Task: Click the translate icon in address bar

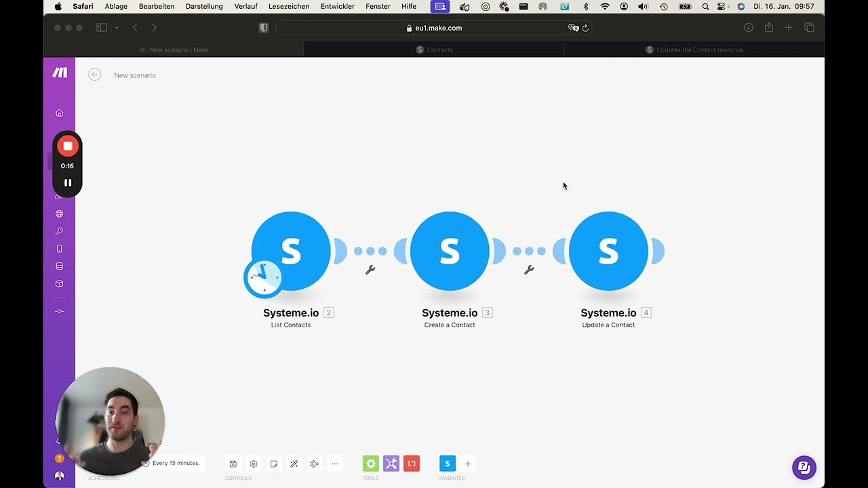Action: pyautogui.click(x=573, y=28)
